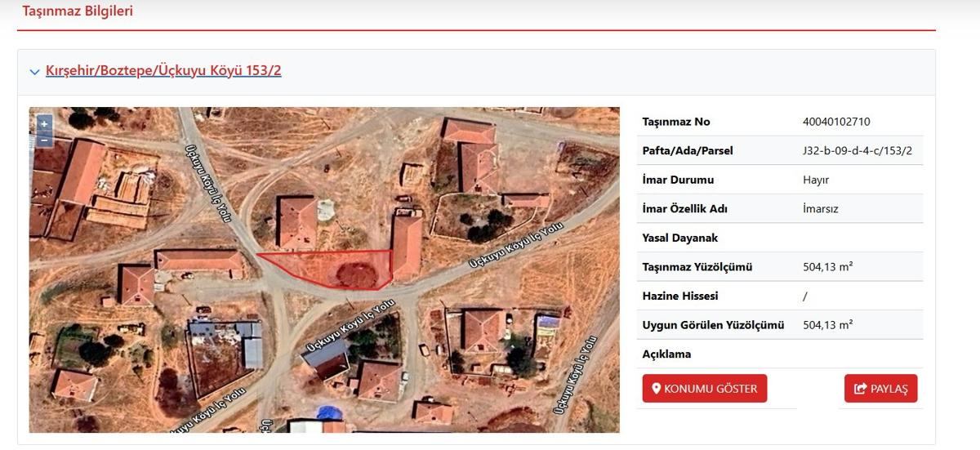Viewport: 980px width, 450px height.
Task: Click the Yasal Dayanak row label
Action: [679, 238]
